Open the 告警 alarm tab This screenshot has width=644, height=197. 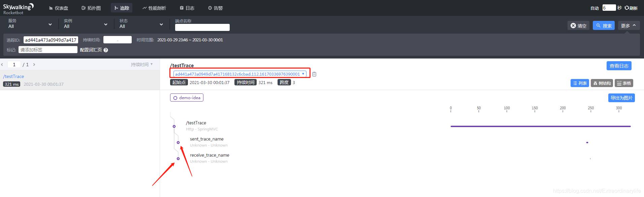[x=216, y=8]
